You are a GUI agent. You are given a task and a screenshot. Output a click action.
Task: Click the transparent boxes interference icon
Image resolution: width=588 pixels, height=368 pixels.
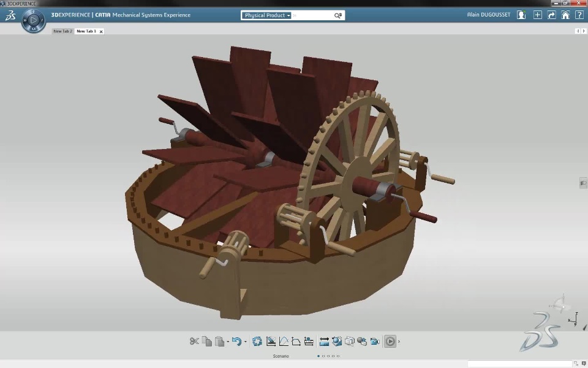tap(350, 341)
